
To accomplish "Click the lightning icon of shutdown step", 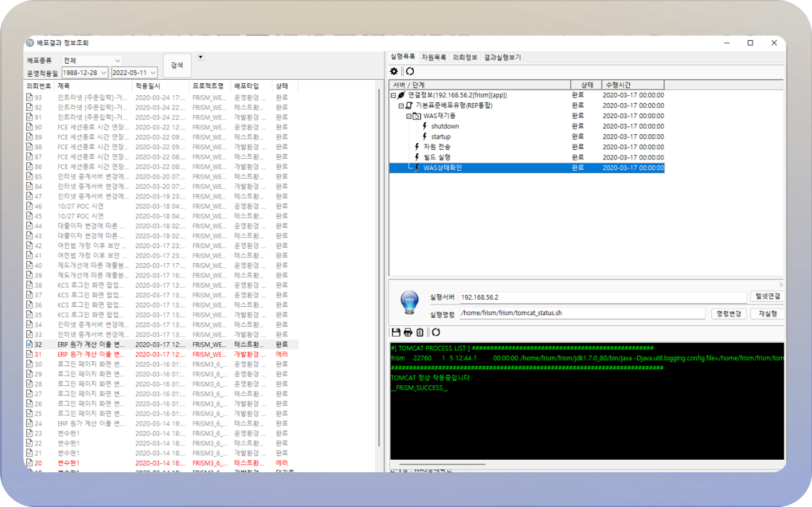I will [x=425, y=126].
